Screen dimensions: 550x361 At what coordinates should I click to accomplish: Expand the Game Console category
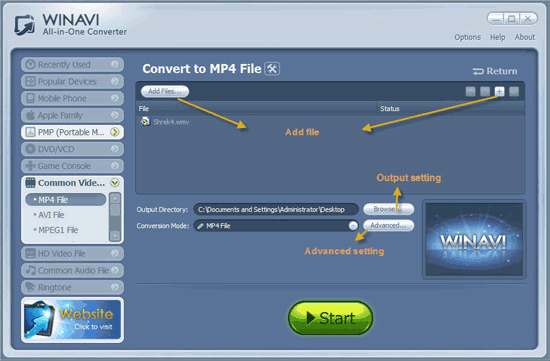(x=72, y=166)
